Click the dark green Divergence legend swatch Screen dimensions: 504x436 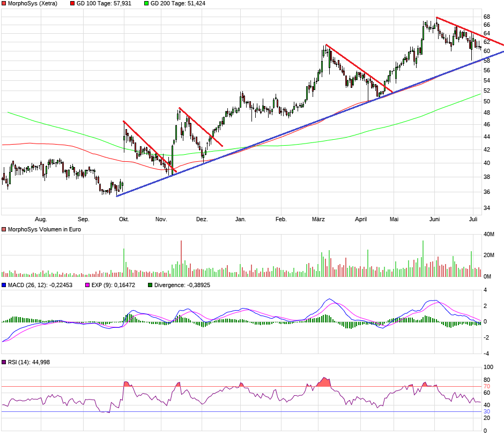point(150,285)
